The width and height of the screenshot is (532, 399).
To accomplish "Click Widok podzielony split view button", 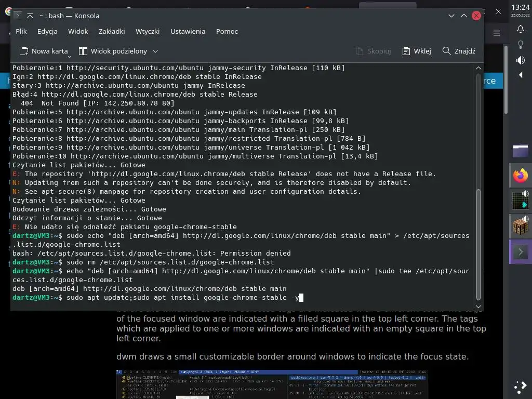I will click(113, 51).
